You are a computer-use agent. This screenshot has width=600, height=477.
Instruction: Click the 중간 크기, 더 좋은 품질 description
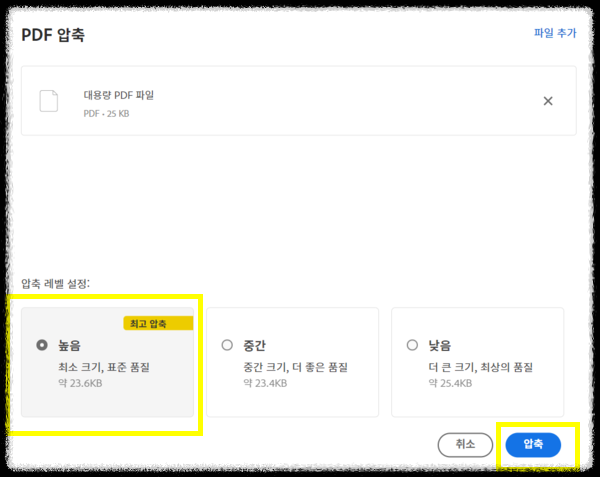coord(295,367)
